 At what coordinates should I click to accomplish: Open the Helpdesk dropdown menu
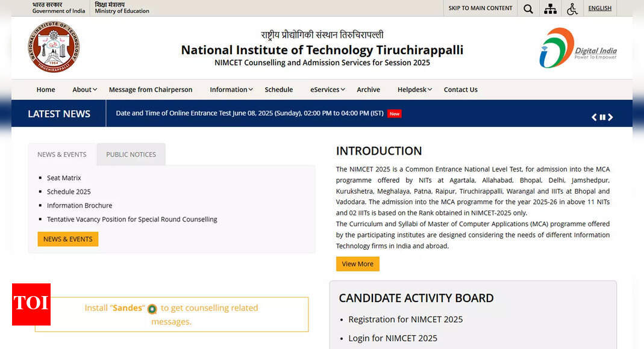coord(414,90)
